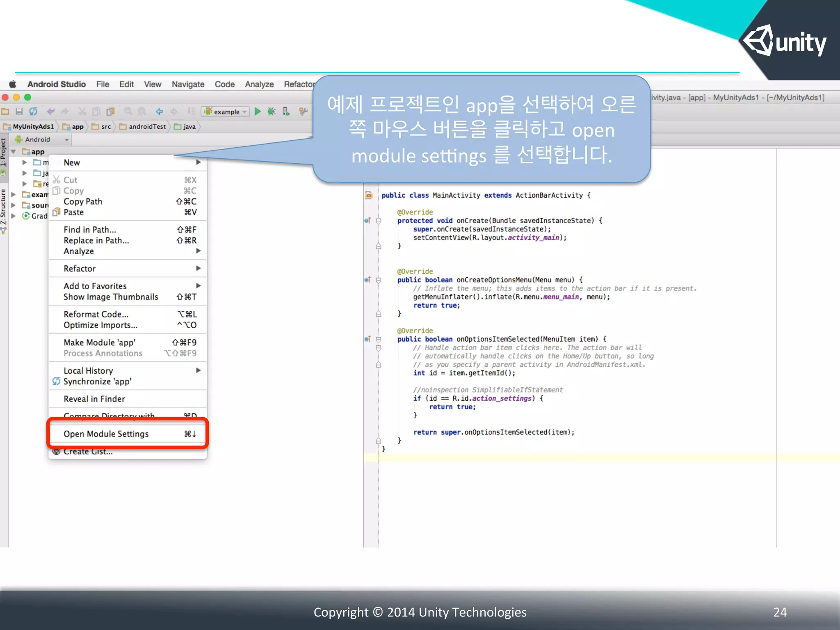Select java in the breadcrumb bar
This screenshot has width=840, height=630.
[185, 127]
